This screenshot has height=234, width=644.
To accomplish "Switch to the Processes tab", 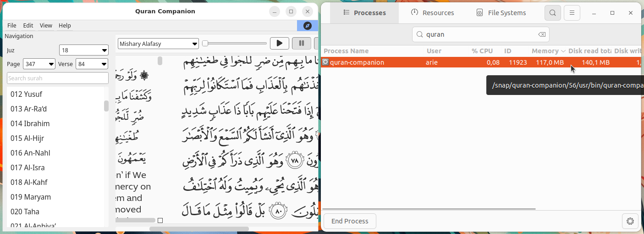I will tap(364, 13).
